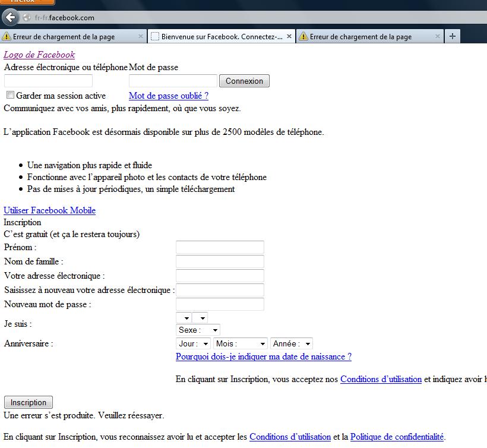This screenshot has height=448, width=487.
Task: Open the Mois birthday dropdown
Action: (241, 343)
